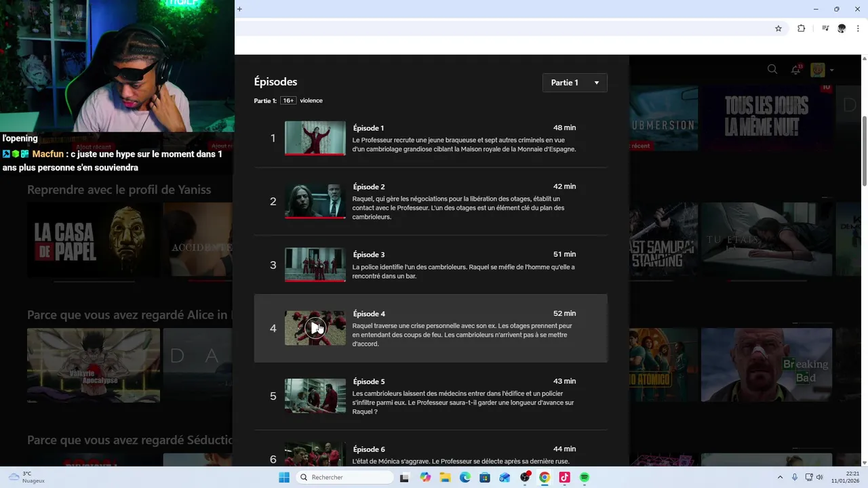Image resolution: width=868 pixels, height=488 pixels.
Task: Open Tous les jours la même nuit card
Action: [766, 117]
